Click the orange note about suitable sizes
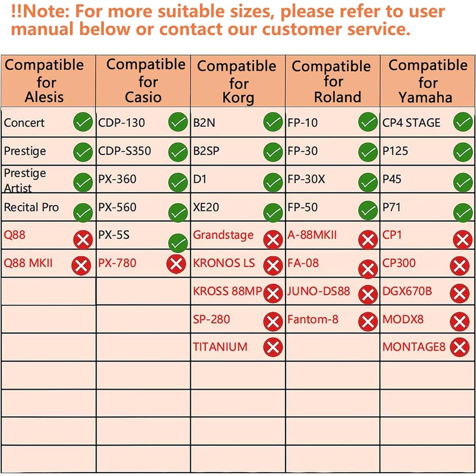476x476 pixels. 228,20
